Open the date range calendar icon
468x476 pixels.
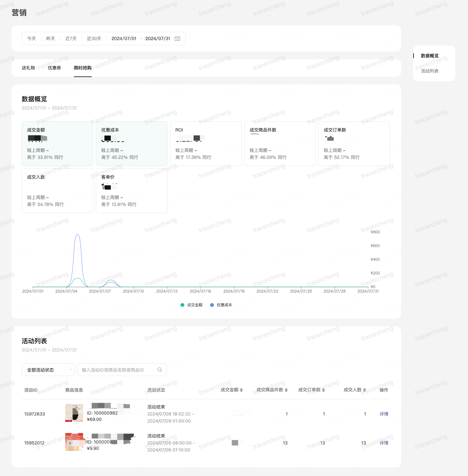tap(177, 39)
